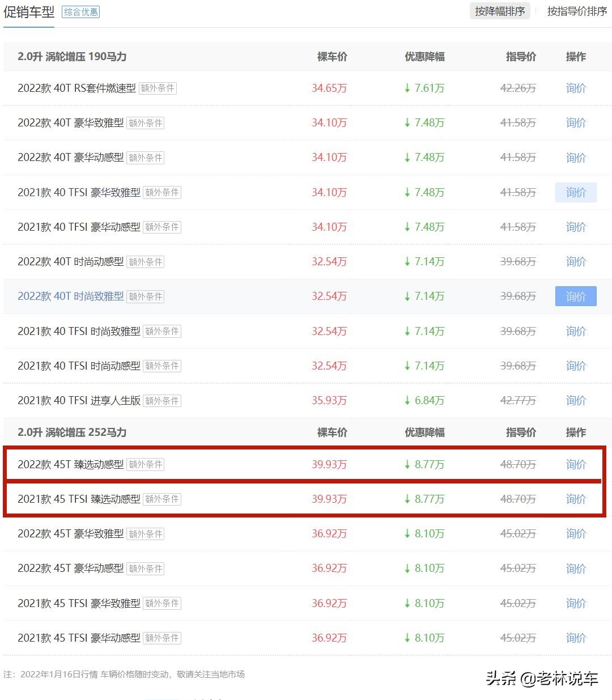Open 询价 for 2021款 40 TFSI 豪华致雅型
The height and width of the screenshot is (700, 612).
point(576,192)
